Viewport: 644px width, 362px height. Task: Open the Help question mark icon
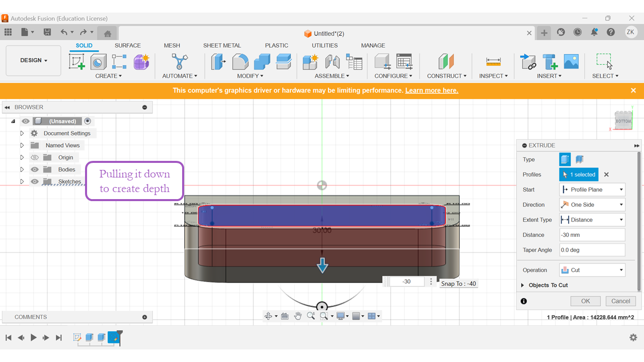611,32
